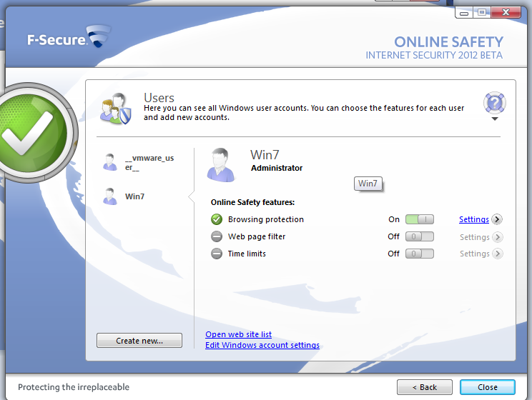Select the __vmware_user__ avatar icon
The image size is (532, 400).
click(110, 162)
